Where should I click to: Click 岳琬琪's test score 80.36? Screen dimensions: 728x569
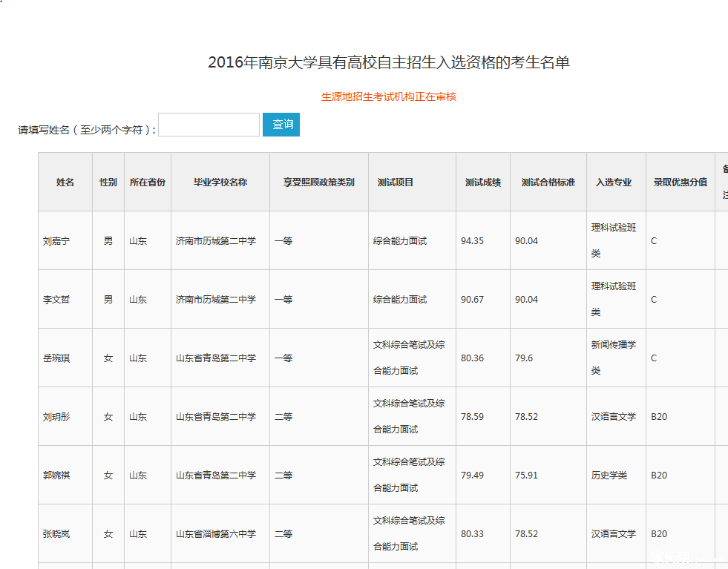click(x=479, y=358)
